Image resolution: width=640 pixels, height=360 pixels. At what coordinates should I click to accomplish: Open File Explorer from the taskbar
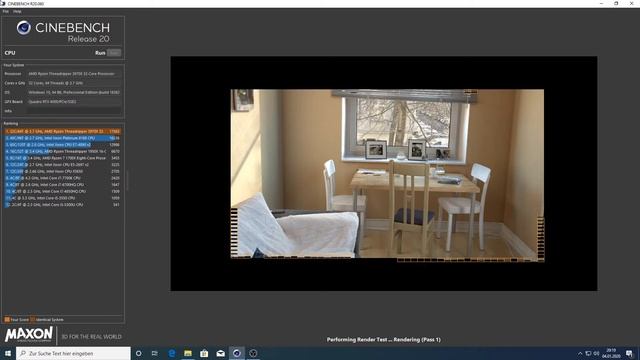[x=188, y=353]
